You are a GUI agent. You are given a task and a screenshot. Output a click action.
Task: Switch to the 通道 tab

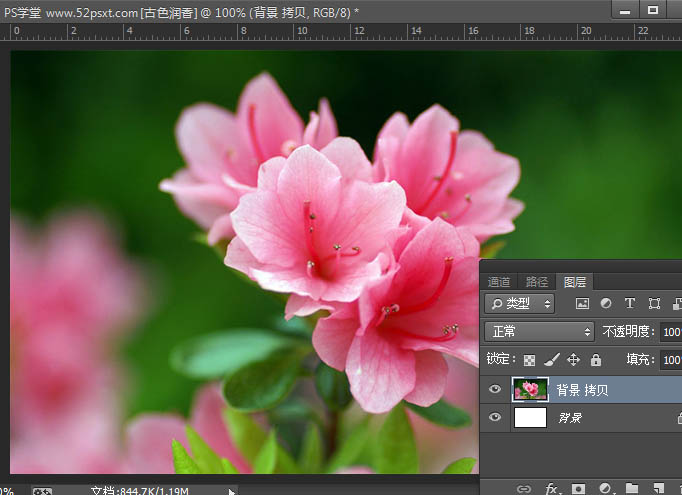(499, 282)
